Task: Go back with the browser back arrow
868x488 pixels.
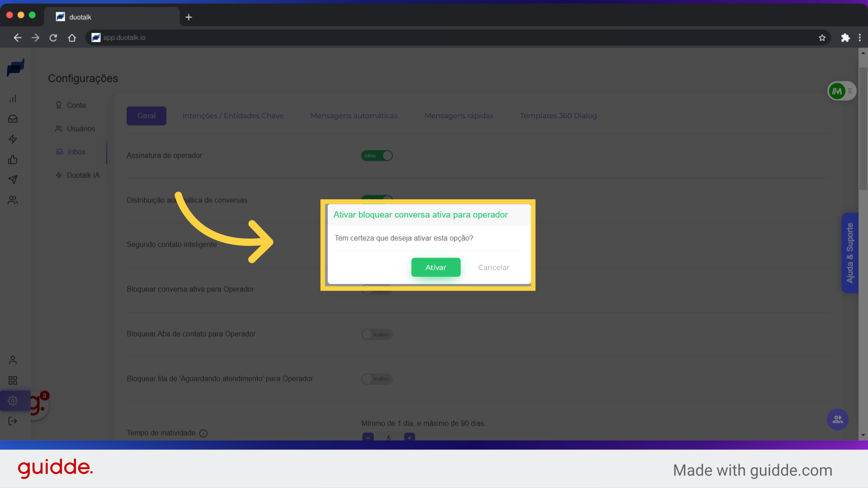Action: click(x=18, y=38)
